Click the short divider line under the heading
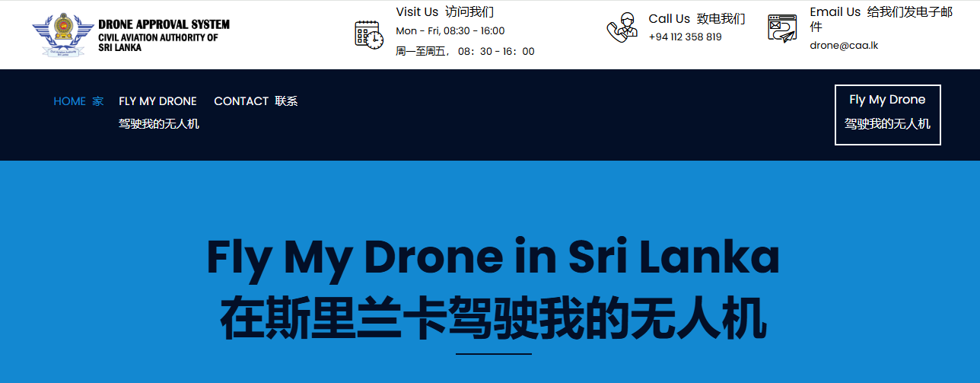 pos(493,354)
